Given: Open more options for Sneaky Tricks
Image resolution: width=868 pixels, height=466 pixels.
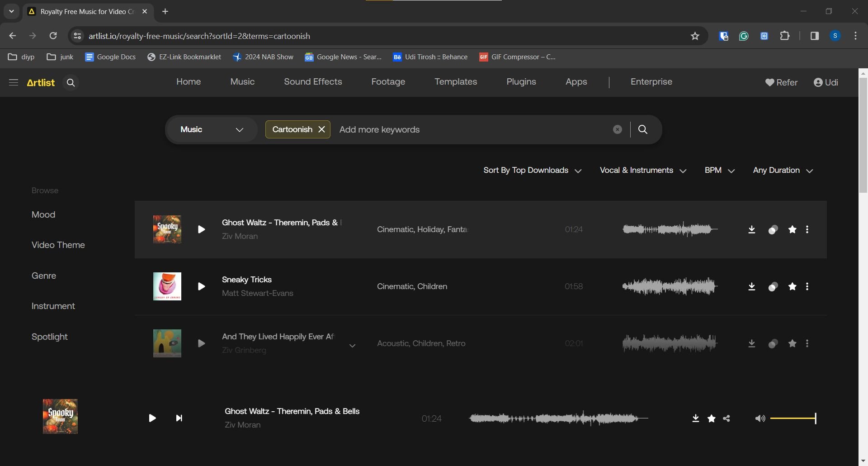Looking at the screenshot, I should point(807,287).
